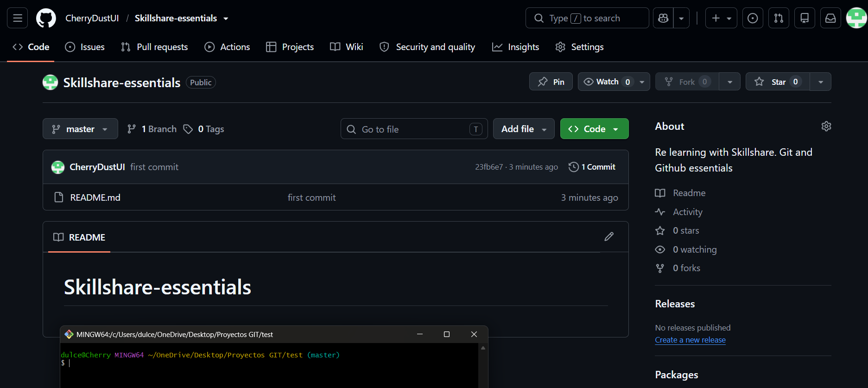
Task: Open Copilot chat icon in header
Action: 663,18
